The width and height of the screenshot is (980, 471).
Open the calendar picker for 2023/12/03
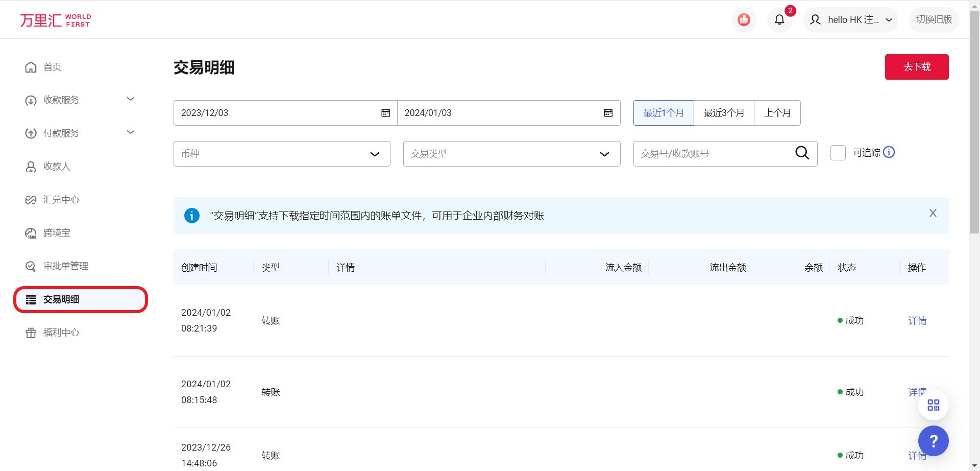pos(385,112)
